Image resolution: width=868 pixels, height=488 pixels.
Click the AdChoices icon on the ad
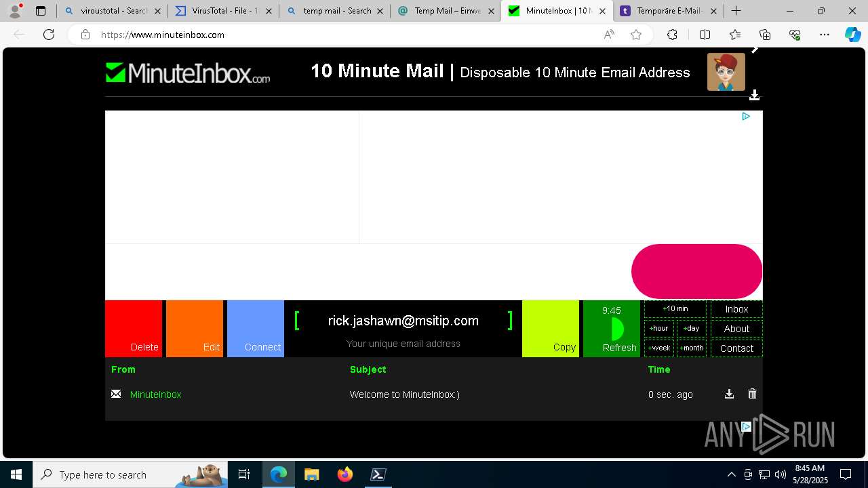coord(746,117)
